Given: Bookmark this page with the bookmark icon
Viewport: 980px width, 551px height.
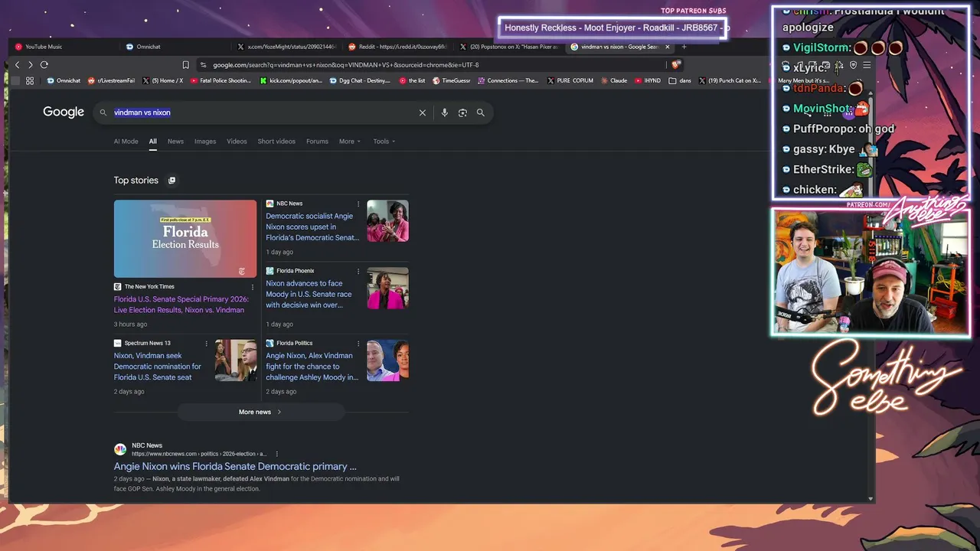Looking at the screenshot, I should pos(185,65).
